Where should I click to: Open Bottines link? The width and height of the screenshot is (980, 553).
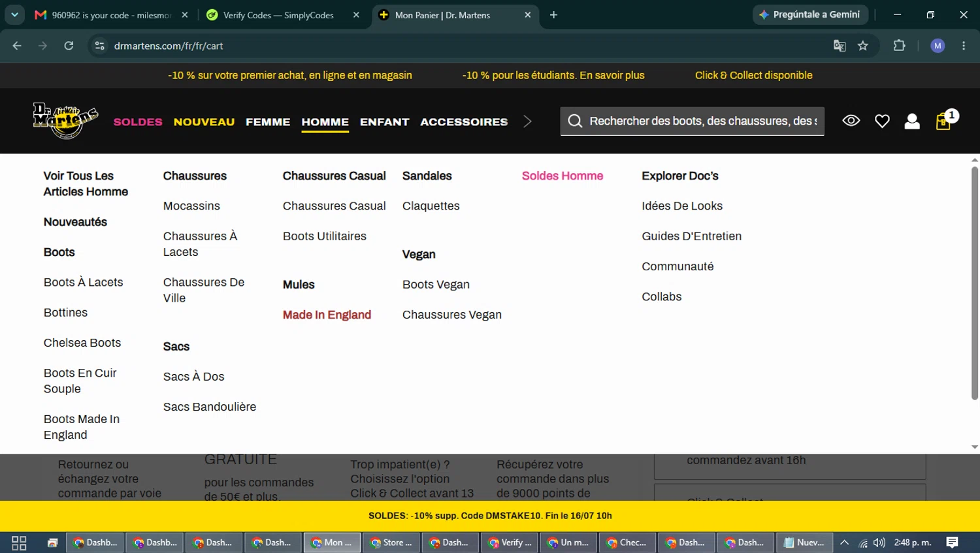[x=65, y=313]
